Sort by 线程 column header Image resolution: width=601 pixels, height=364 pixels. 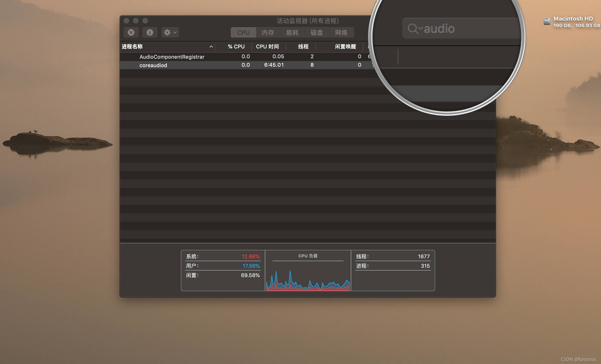click(x=303, y=46)
